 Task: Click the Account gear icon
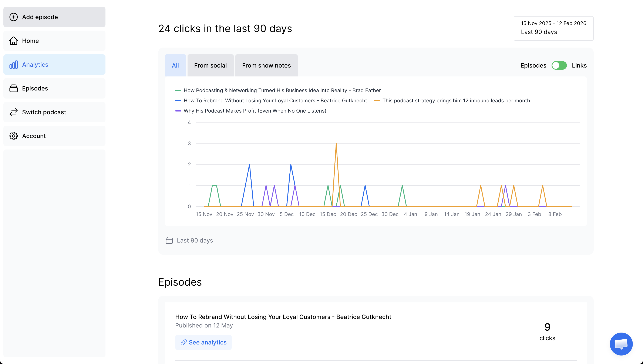(14, 136)
